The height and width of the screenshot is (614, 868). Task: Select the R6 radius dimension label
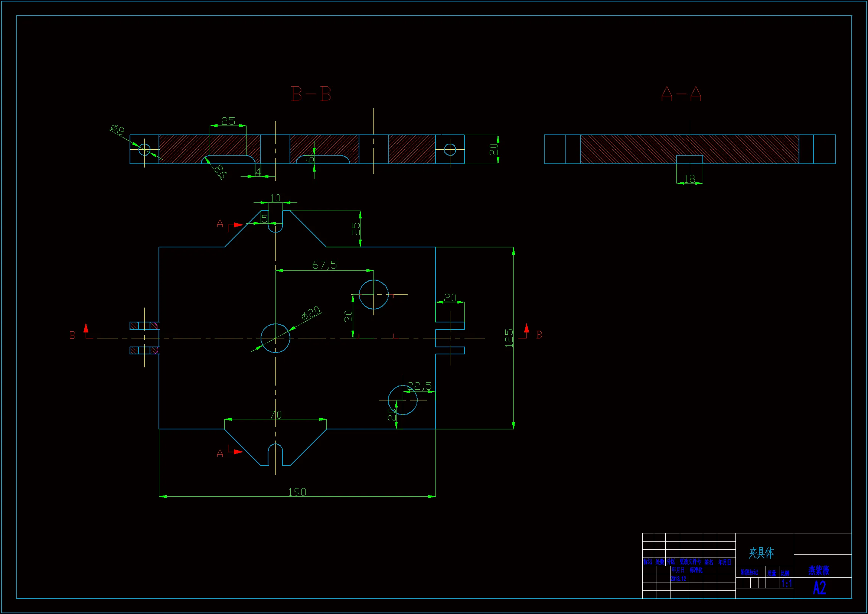coord(220,171)
